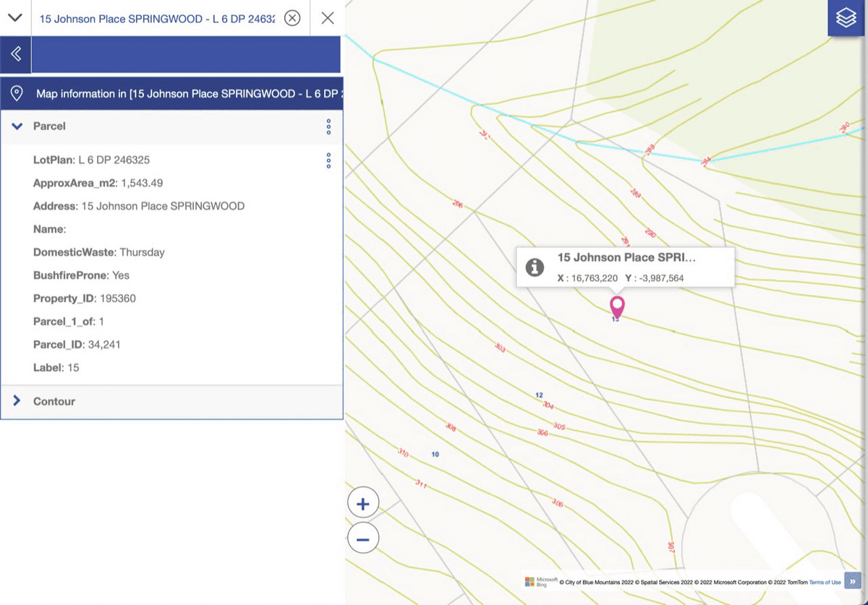Open the Parcel section options menu

click(x=328, y=126)
